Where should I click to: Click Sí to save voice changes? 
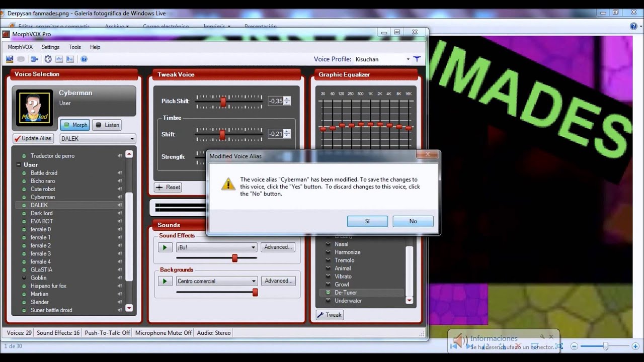(x=367, y=221)
